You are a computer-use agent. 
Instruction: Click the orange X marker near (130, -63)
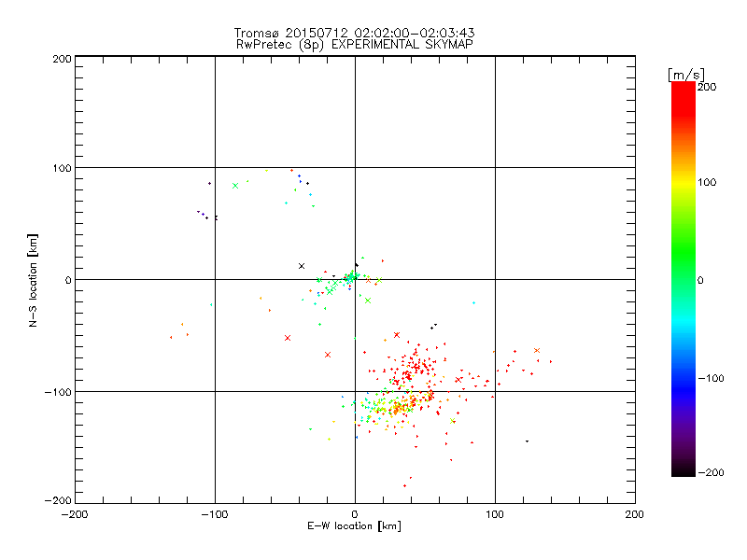pos(538,351)
